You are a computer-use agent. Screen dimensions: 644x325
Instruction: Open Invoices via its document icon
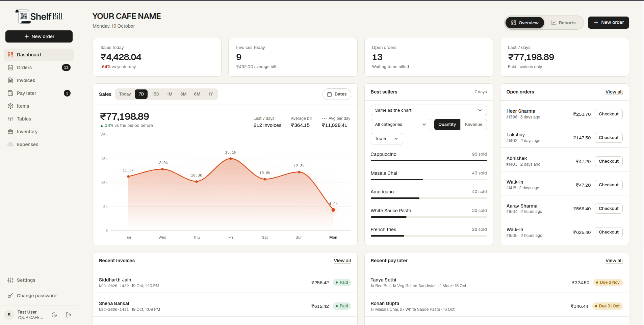(x=10, y=80)
